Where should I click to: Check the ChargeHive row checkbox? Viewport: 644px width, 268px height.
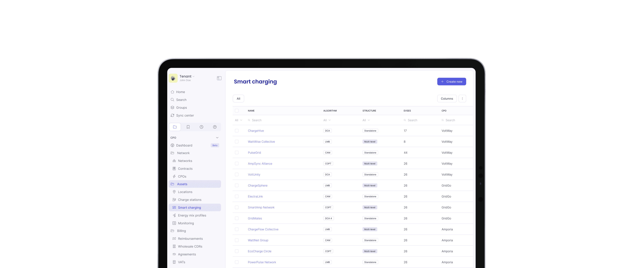pyautogui.click(x=236, y=131)
